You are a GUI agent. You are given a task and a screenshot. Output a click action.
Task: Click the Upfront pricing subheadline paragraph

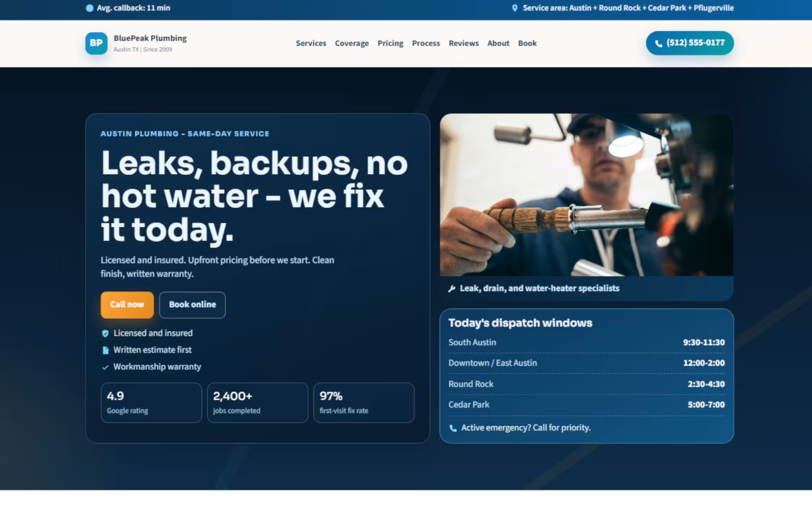tap(217, 267)
